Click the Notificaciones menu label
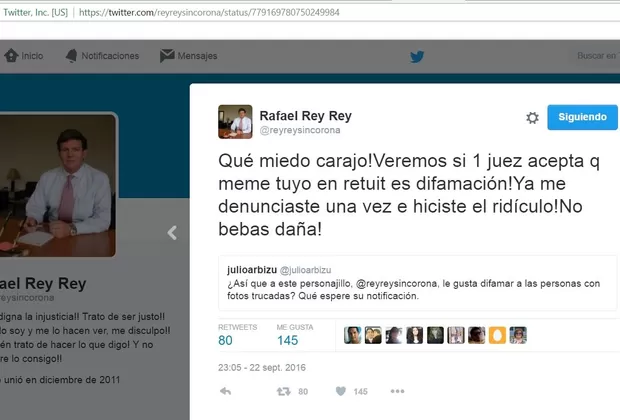This screenshot has width=620, height=420. [110, 56]
